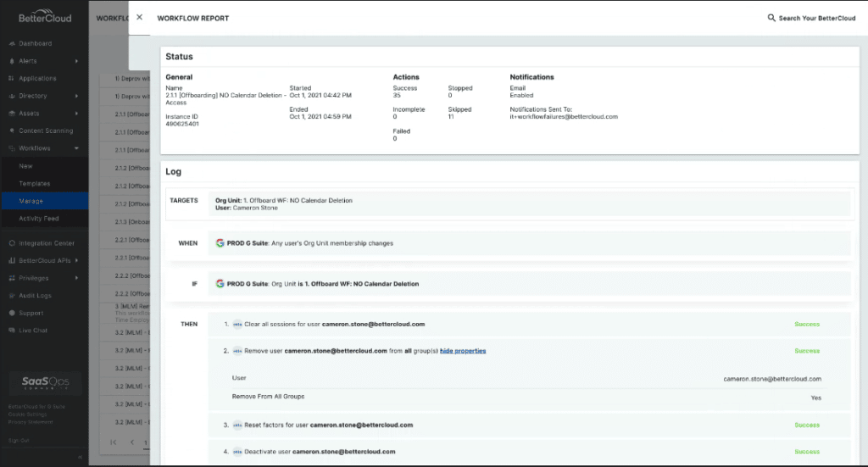This screenshot has height=467, width=868.
Task: Open Live Chat in the sidebar
Action: tap(33, 331)
